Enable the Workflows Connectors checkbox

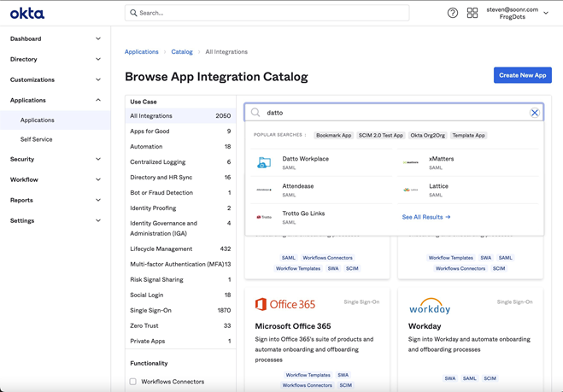tap(133, 382)
